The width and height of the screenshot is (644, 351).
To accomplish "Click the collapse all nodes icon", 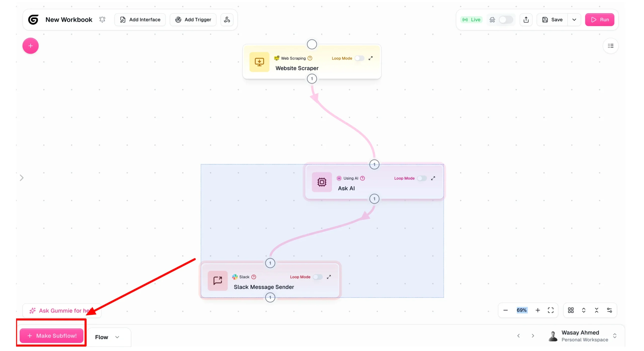I will tap(597, 310).
